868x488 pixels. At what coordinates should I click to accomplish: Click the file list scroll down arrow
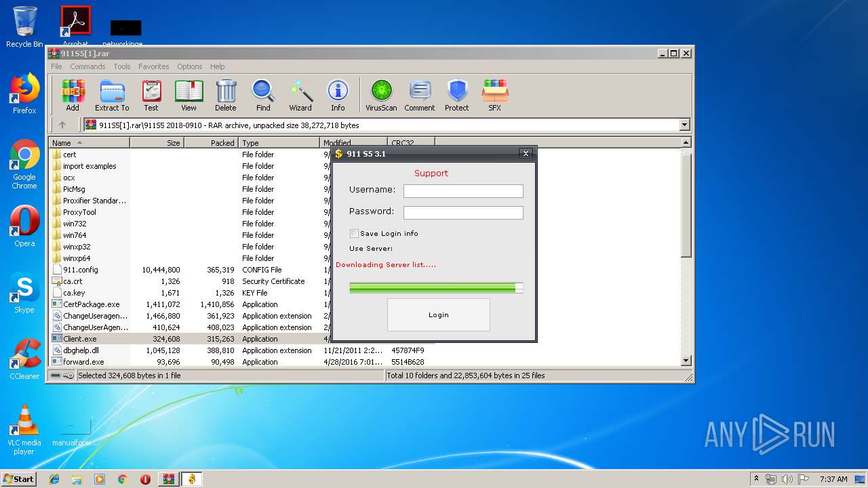(686, 361)
